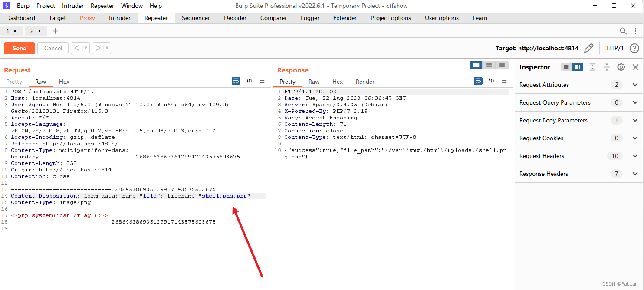Edit target with the pencil icon
This screenshot has width=644, height=290.
coord(588,48)
